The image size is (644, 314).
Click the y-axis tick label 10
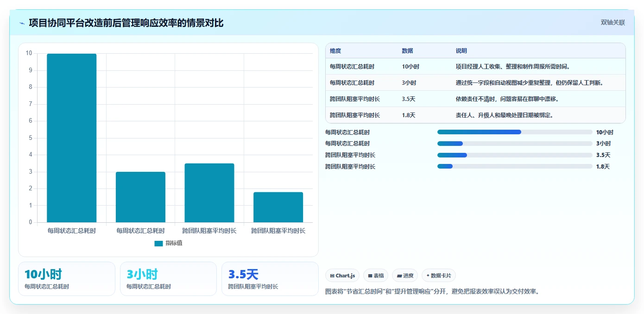[x=29, y=53]
